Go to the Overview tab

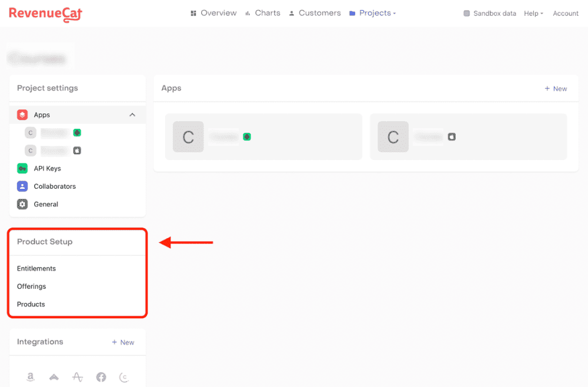213,13
